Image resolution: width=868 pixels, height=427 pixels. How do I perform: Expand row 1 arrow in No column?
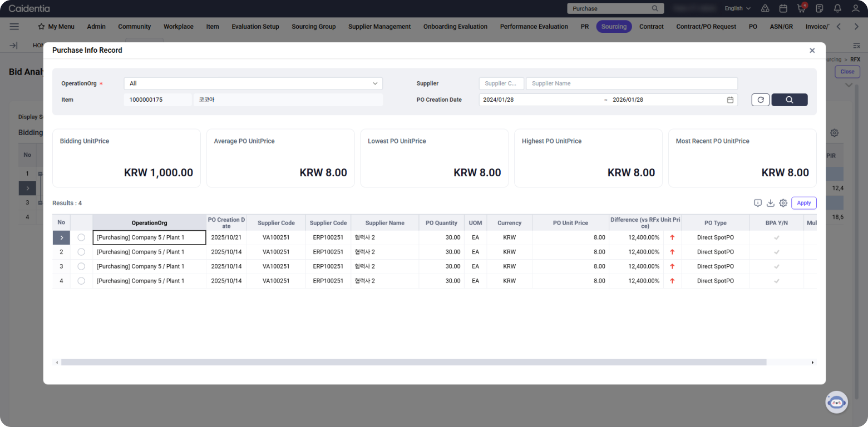click(x=61, y=237)
